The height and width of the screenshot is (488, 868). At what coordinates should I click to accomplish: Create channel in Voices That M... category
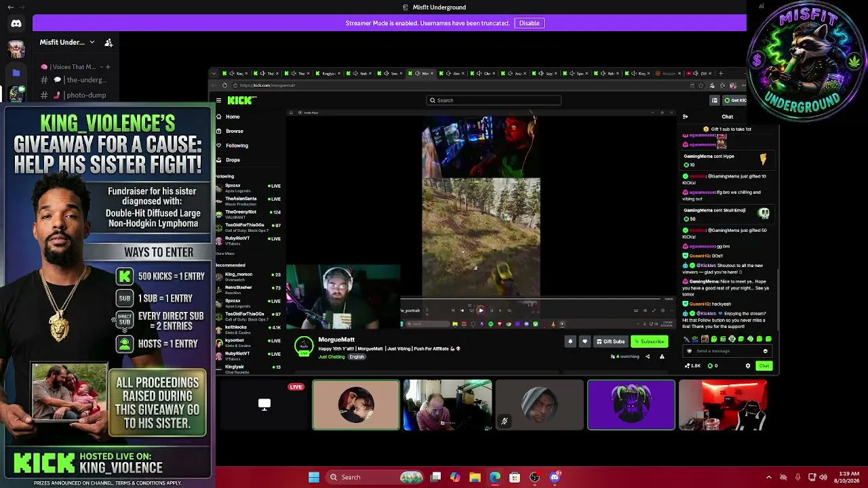click(107, 67)
